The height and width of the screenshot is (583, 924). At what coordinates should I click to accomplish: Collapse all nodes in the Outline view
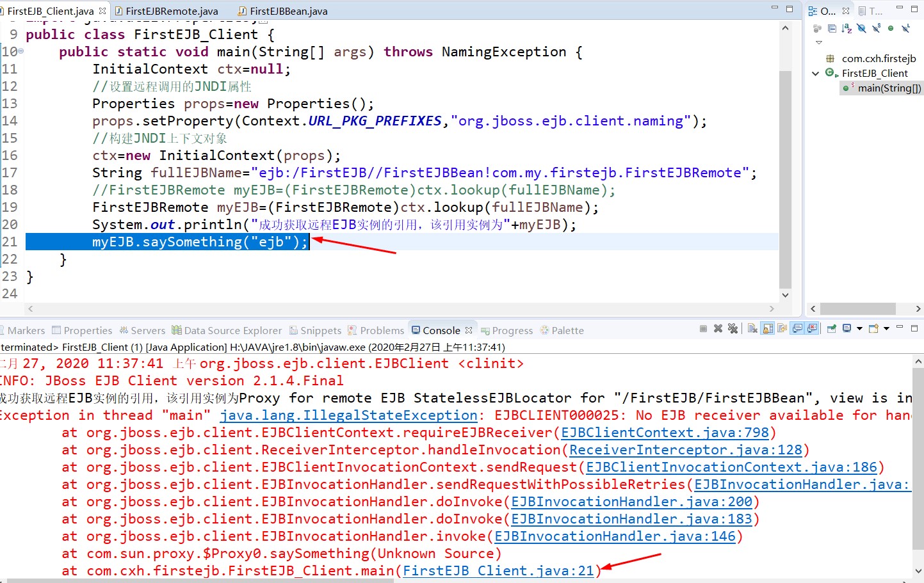coord(832,28)
